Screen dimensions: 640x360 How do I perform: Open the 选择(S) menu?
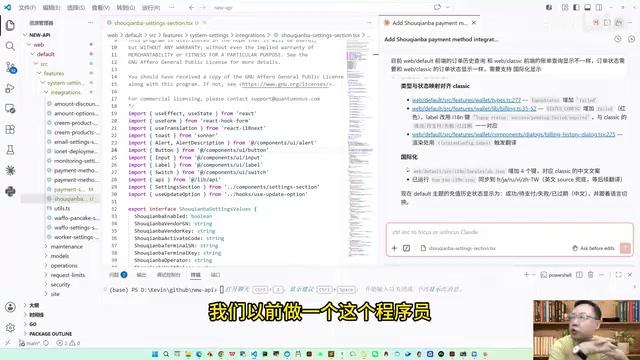[x=76, y=8]
